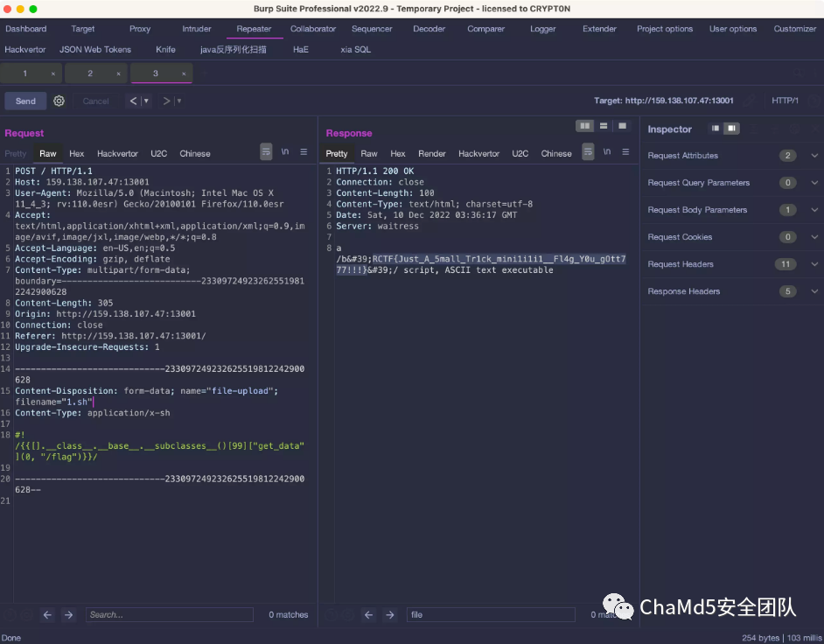
Task: Click next match arrow in Request search
Action: click(x=69, y=614)
